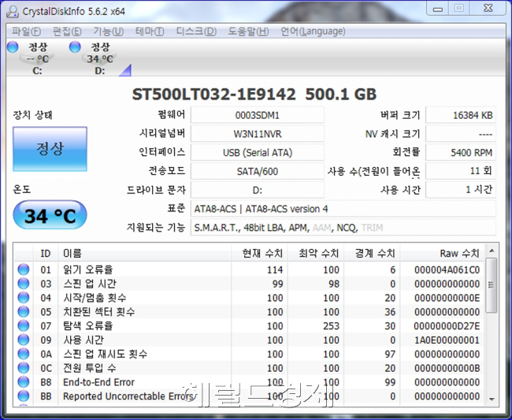Select the 시작/멈춤 횟수 attribute name
The height and width of the screenshot is (420, 512).
[x=95, y=298]
